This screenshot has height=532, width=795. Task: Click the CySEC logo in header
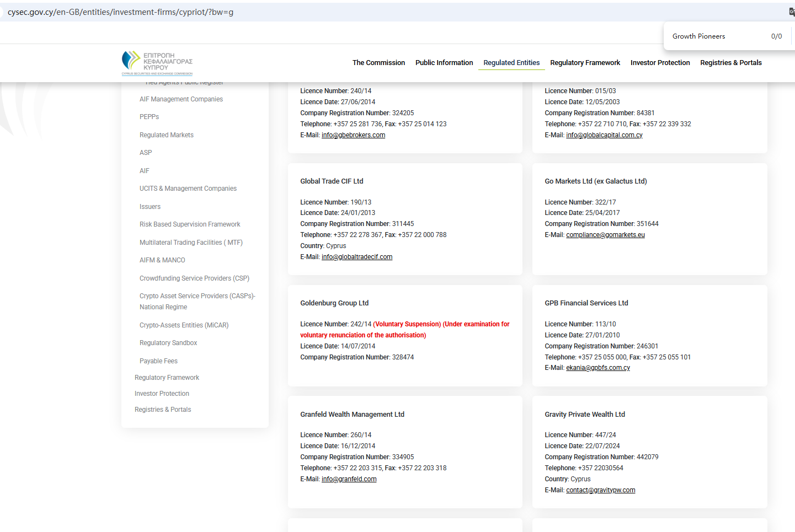(157, 63)
